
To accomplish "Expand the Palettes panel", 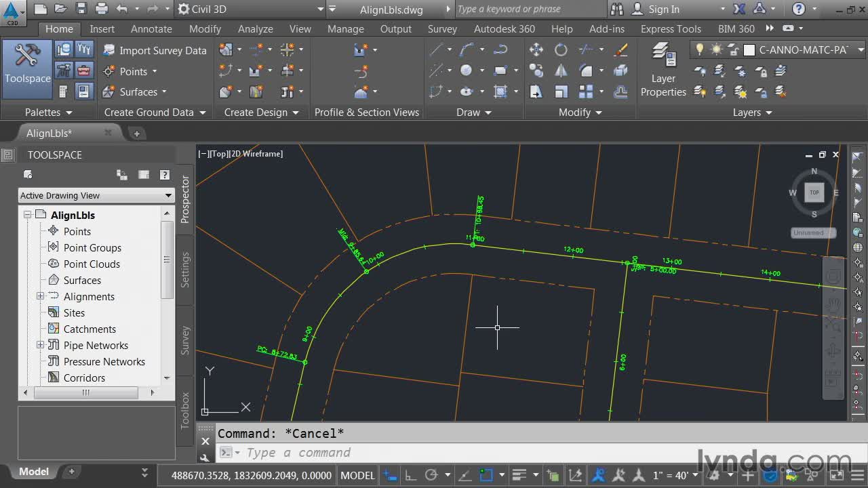I will tap(48, 113).
